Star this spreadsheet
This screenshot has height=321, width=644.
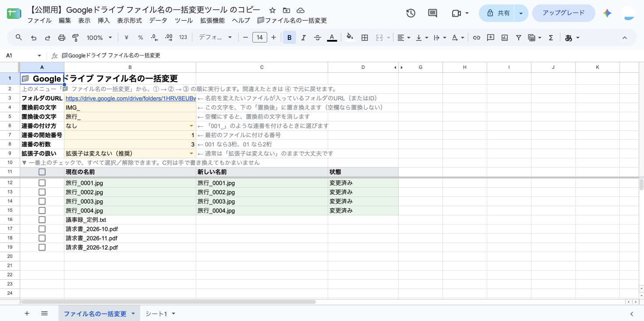[272, 10]
